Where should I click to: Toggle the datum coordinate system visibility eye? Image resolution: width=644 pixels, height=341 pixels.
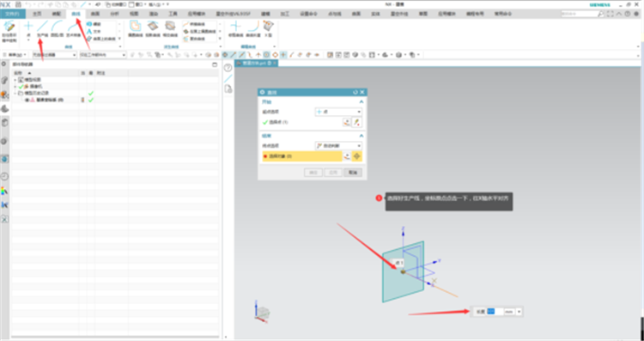pos(27,100)
